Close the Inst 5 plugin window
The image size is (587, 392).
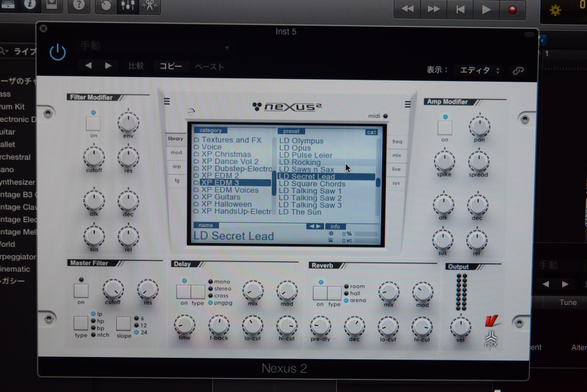43,28
